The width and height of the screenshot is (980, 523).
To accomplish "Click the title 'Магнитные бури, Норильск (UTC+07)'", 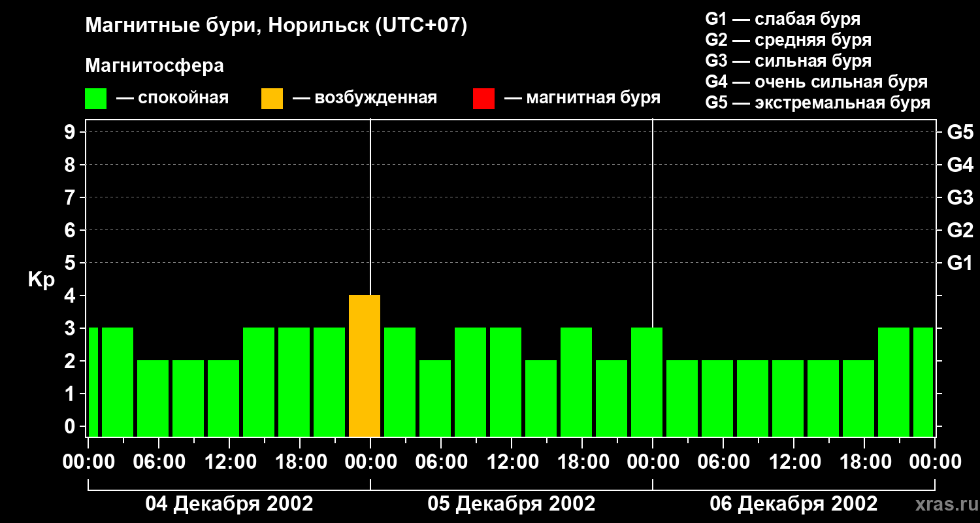I will tap(276, 26).
